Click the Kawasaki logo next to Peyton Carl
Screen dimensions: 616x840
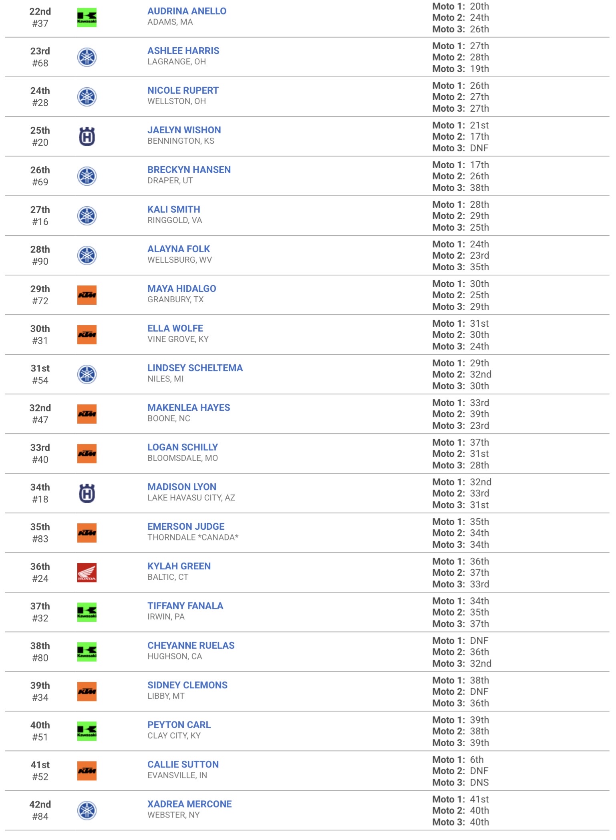[x=87, y=731]
